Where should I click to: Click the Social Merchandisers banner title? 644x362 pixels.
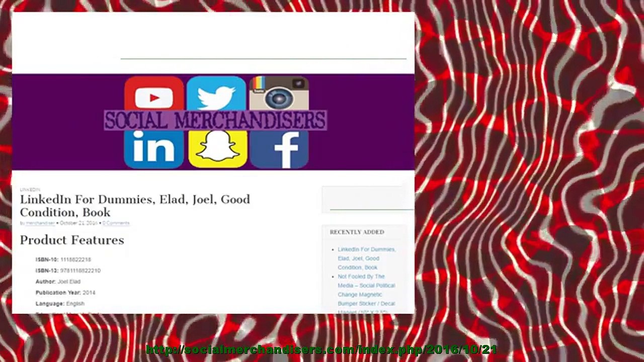point(215,121)
